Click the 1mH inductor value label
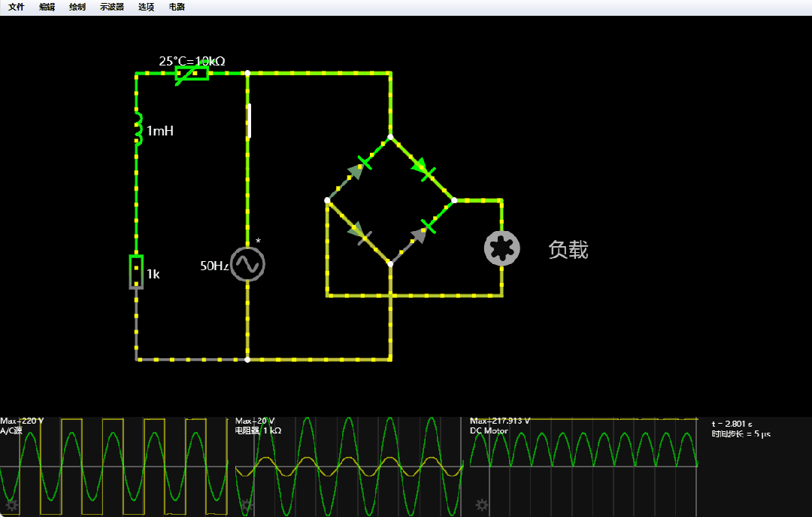This screenshot has width=812, height=517. coord(160,131)
